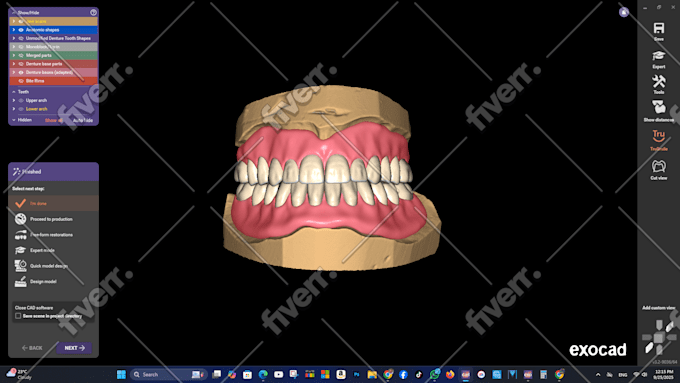The width and height of the screenshot is (680, 383).
Task: Click the taskbar clock and date
Action: coord(664,374)
